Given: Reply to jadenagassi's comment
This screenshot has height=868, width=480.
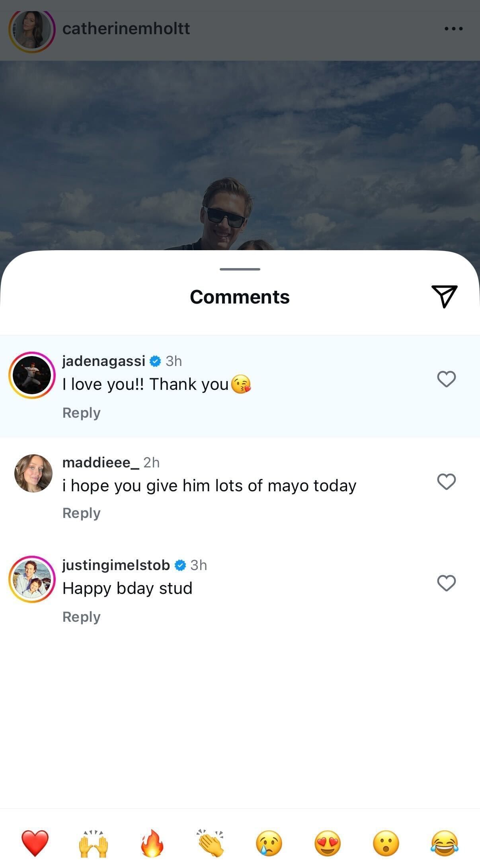Looking at the screenshot, I should 81,413.
